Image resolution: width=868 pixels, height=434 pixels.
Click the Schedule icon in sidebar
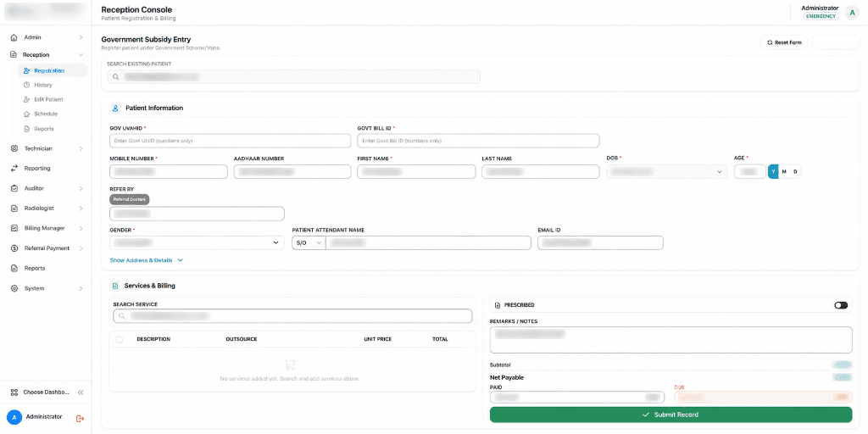(26, 114)
